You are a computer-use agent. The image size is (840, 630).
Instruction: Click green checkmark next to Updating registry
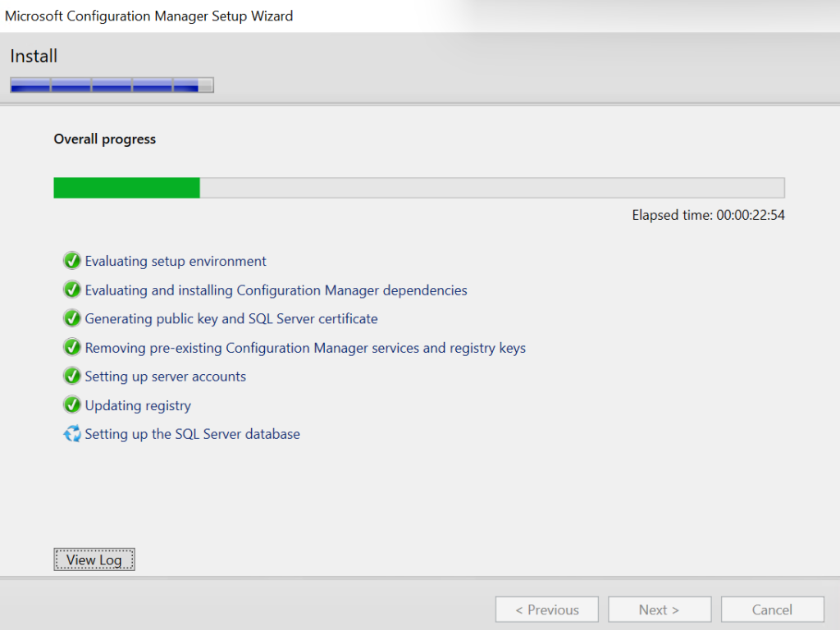point(72,405)
